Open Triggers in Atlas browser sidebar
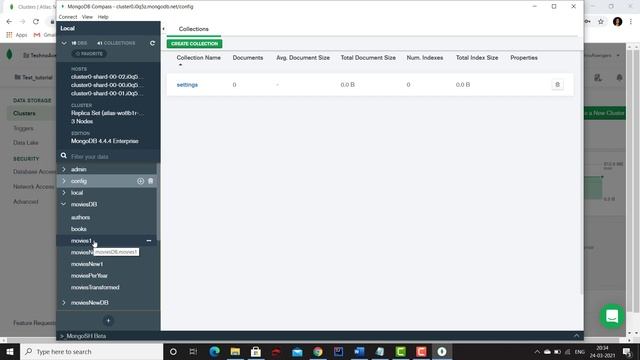Viewport: 640px width, 360px height. (23, 128)
